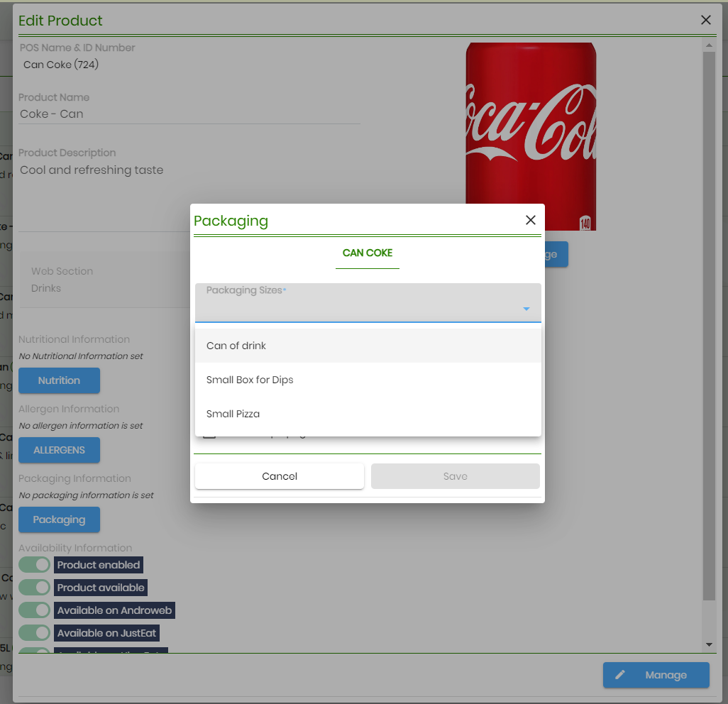Click 'No Nutritional Information set' text
This screenshot has height=704, width=728.
[81, 356]
